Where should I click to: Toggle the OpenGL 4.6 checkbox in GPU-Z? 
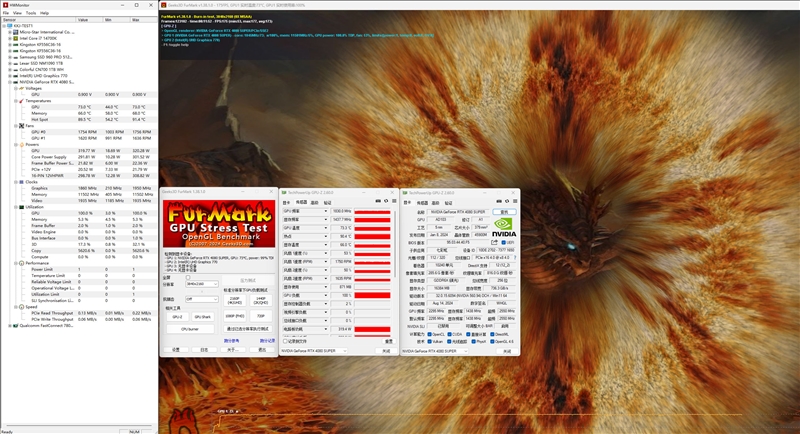click(492, 342)
